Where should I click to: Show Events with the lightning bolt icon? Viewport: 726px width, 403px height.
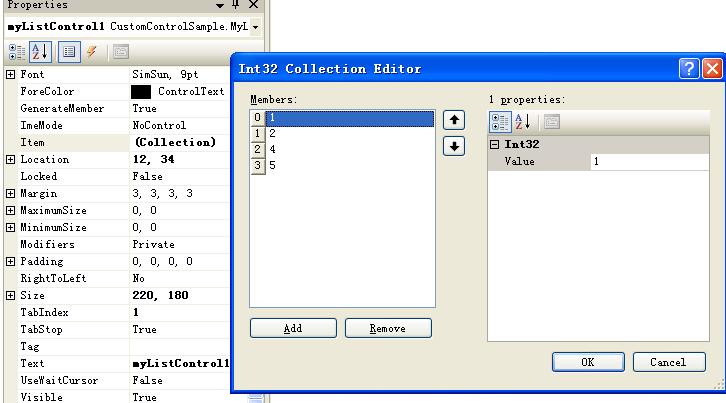(x=92, y=51)
